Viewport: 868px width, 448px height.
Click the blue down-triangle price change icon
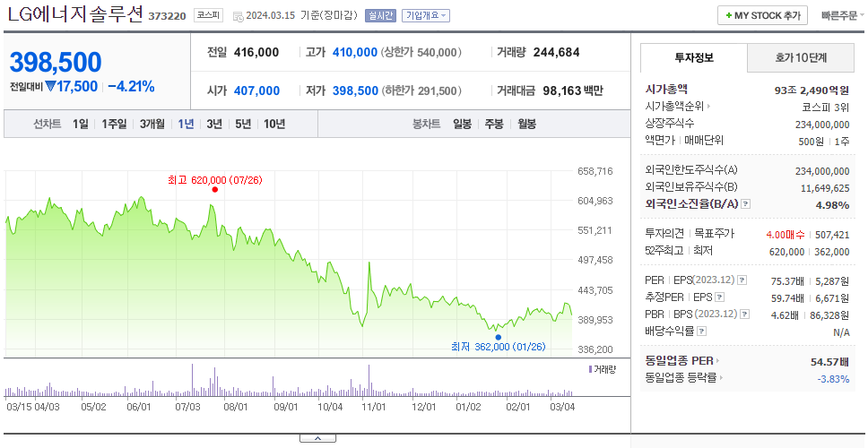pyautogui.click(x=50, y=87)
